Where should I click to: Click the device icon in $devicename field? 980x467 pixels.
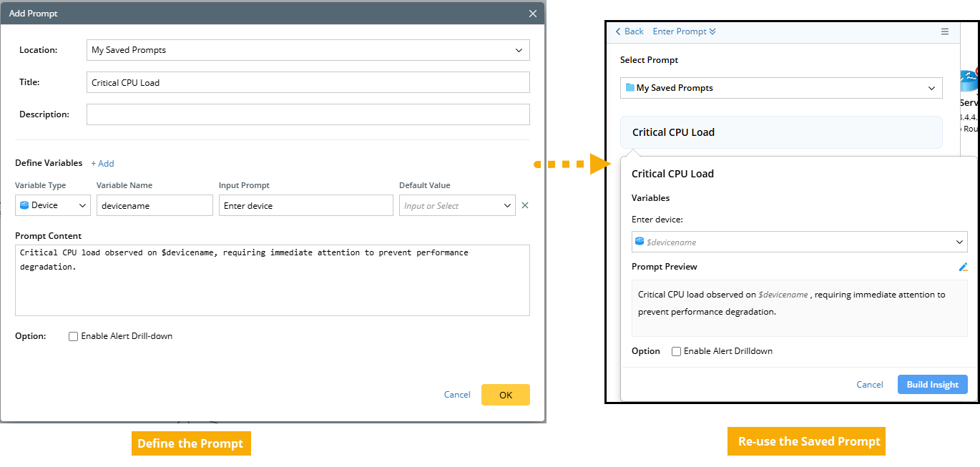640,242
